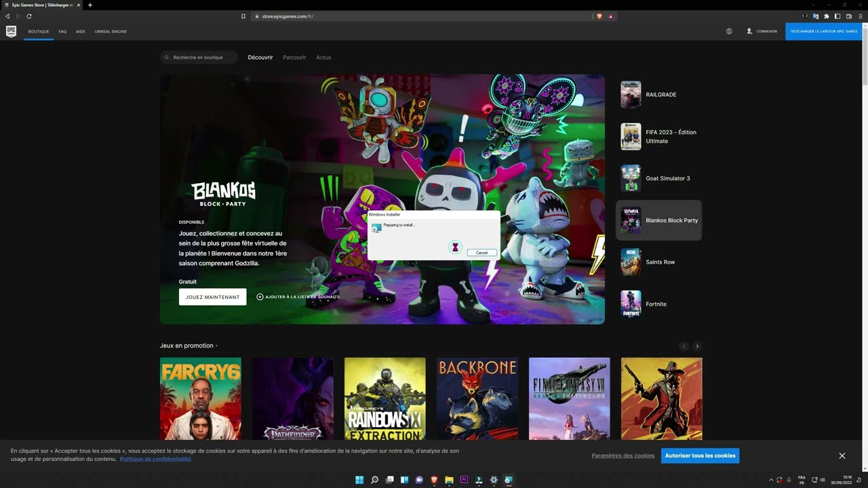Open the Brave browser taskbar icon
The height and width of the screenshot is (488, 868).
click(434, 480)
